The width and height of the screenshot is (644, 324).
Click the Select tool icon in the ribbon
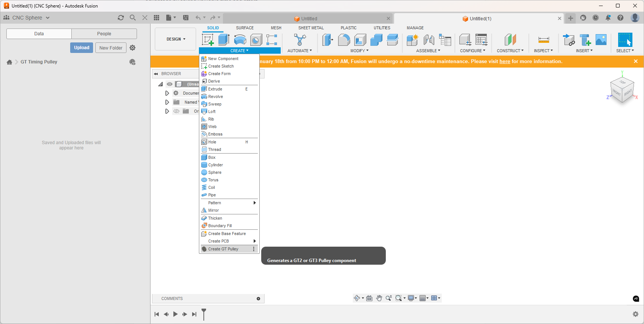(625, 40)
